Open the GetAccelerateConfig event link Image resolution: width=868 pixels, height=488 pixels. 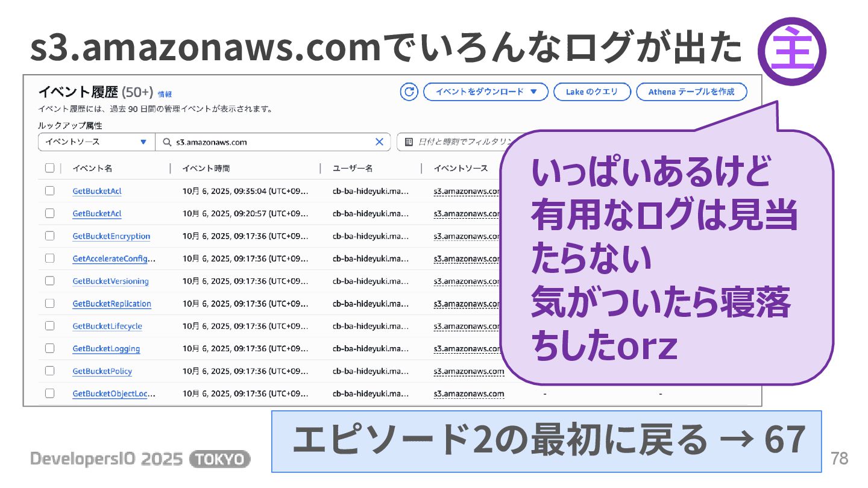[114, 258]
